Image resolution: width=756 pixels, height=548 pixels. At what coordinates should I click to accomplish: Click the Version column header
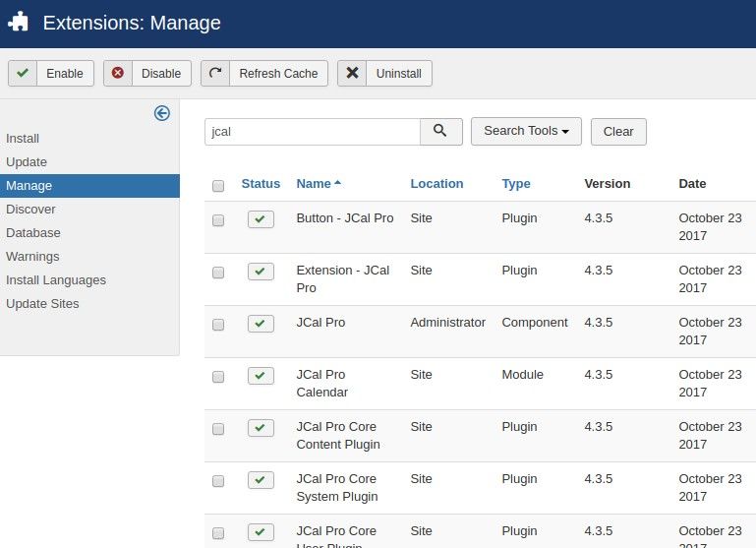click(x=608, y=184)
